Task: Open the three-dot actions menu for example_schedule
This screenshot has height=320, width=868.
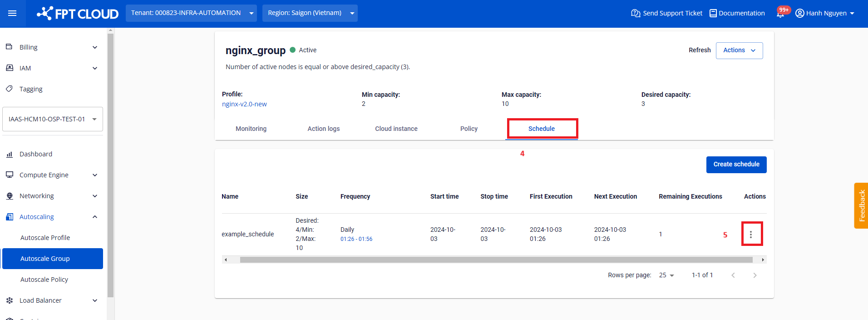Action: click(x=751, y=234)
